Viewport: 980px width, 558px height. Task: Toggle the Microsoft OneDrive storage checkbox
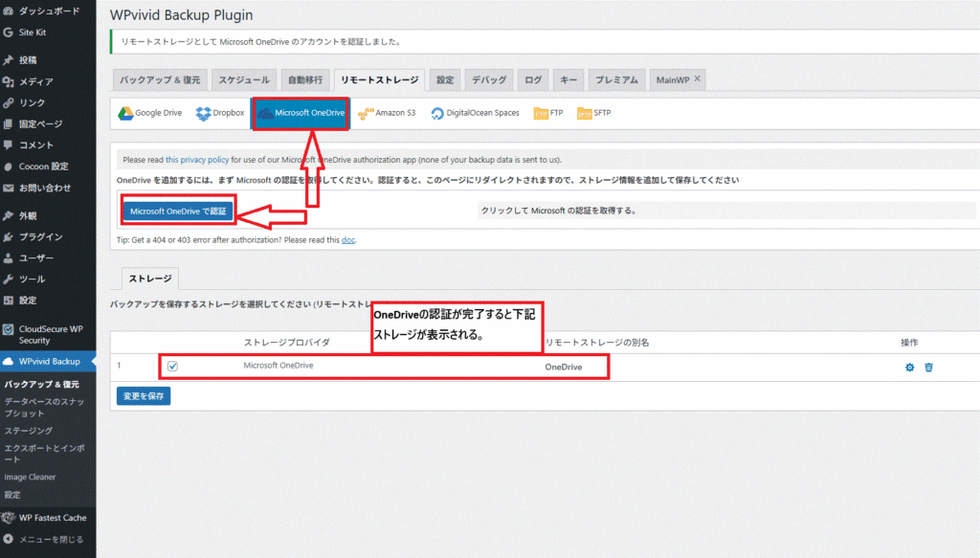coord(172,367)
